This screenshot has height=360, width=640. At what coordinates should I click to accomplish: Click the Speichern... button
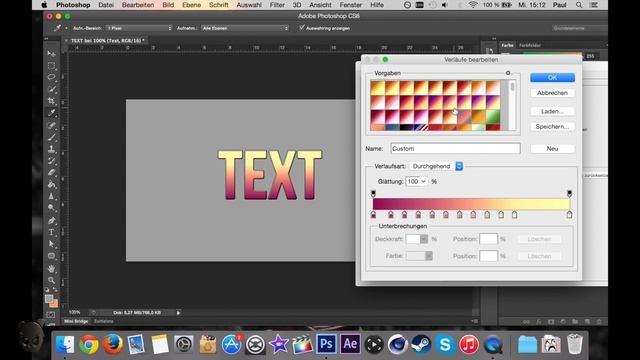coord(552,127)
